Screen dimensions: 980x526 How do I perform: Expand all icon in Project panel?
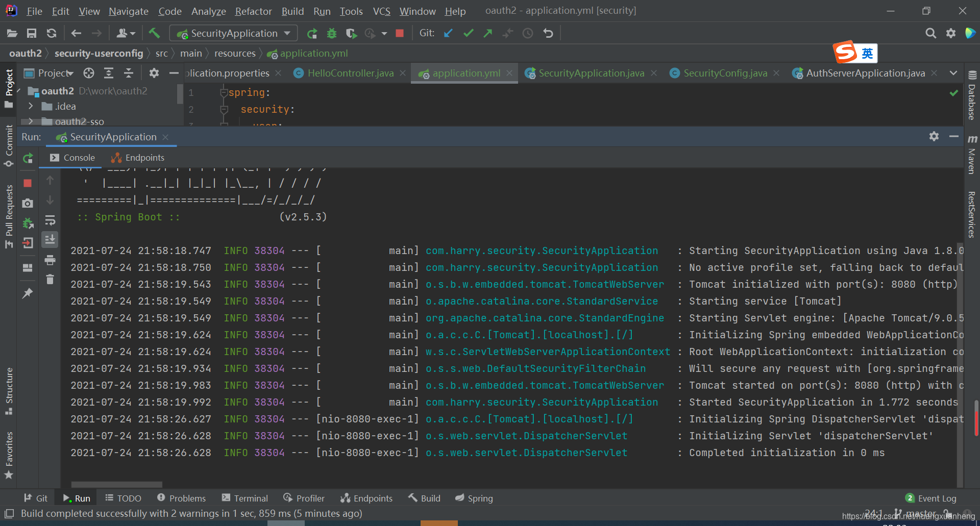pos(109,73)
